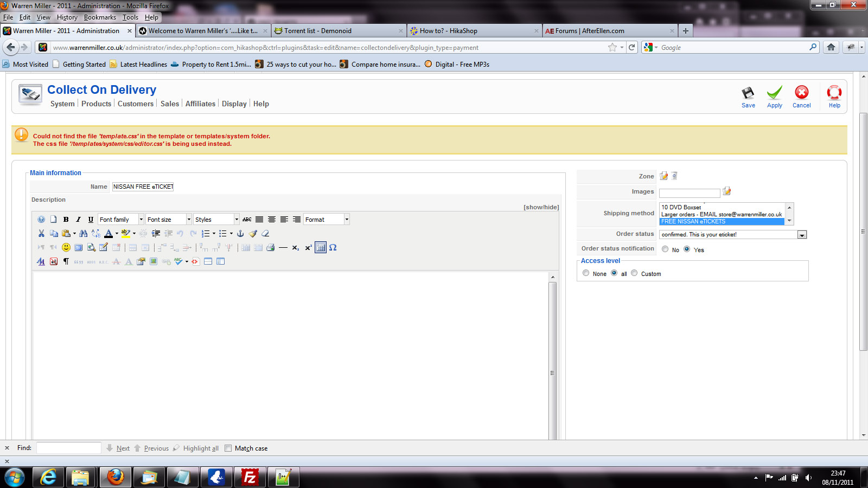
Task: Set Order status notification to Yes
Action: [687, 249]
